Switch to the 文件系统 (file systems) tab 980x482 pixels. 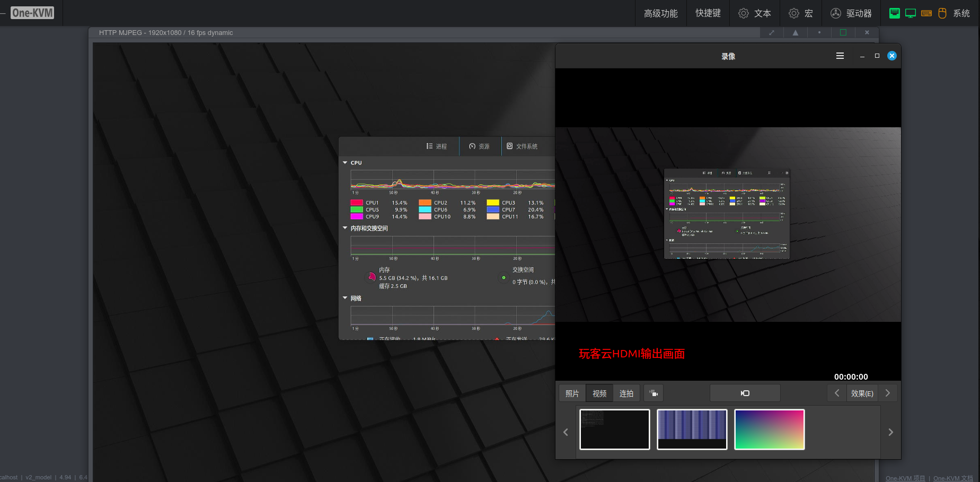click(522, 146)
